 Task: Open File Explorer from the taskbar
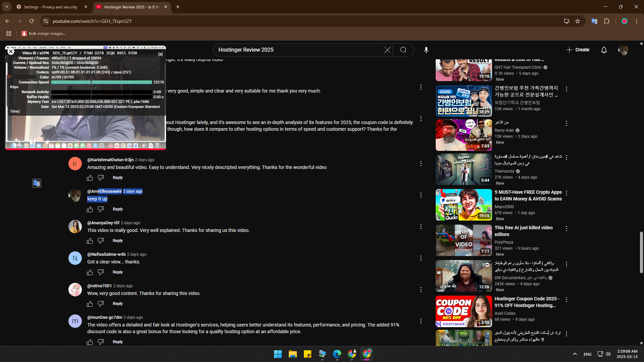292,354
